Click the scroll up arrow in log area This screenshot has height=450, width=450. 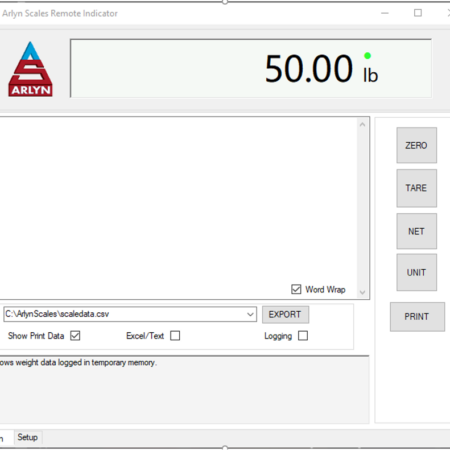(363, 125)
